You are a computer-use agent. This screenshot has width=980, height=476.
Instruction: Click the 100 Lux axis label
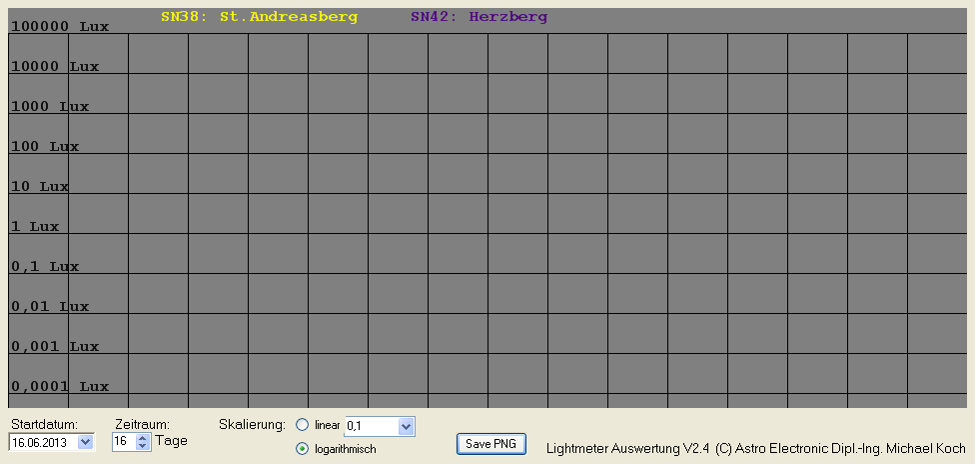click(x=45, y=146)
